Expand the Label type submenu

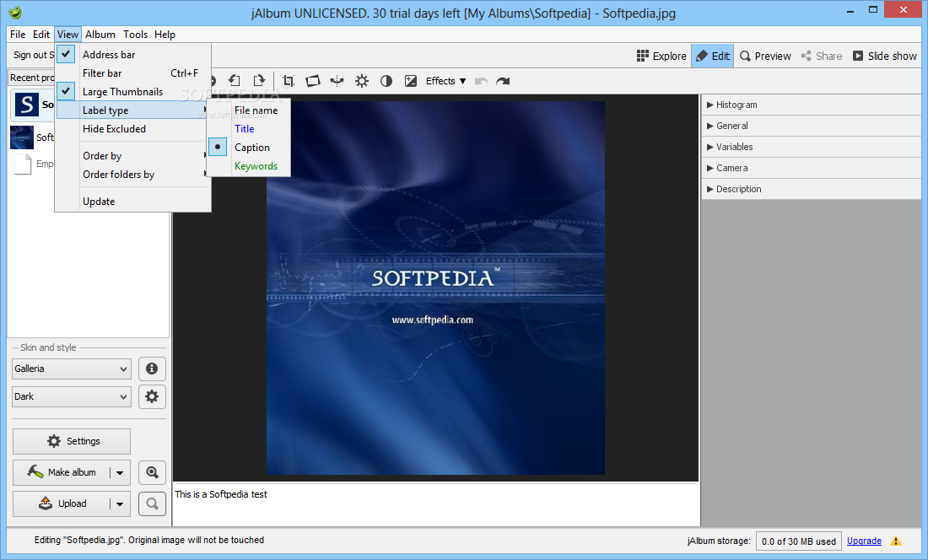pyautogui.click(x=133, y=110)
